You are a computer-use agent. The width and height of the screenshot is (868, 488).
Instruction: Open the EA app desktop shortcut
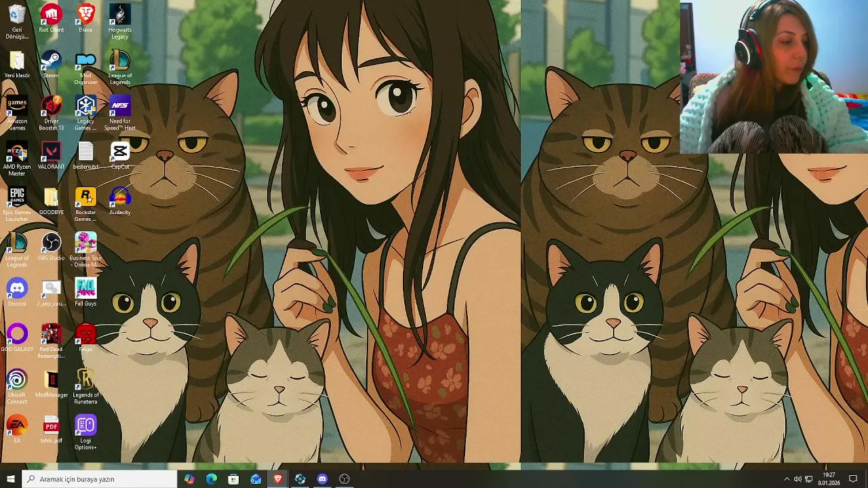[17, 429]
